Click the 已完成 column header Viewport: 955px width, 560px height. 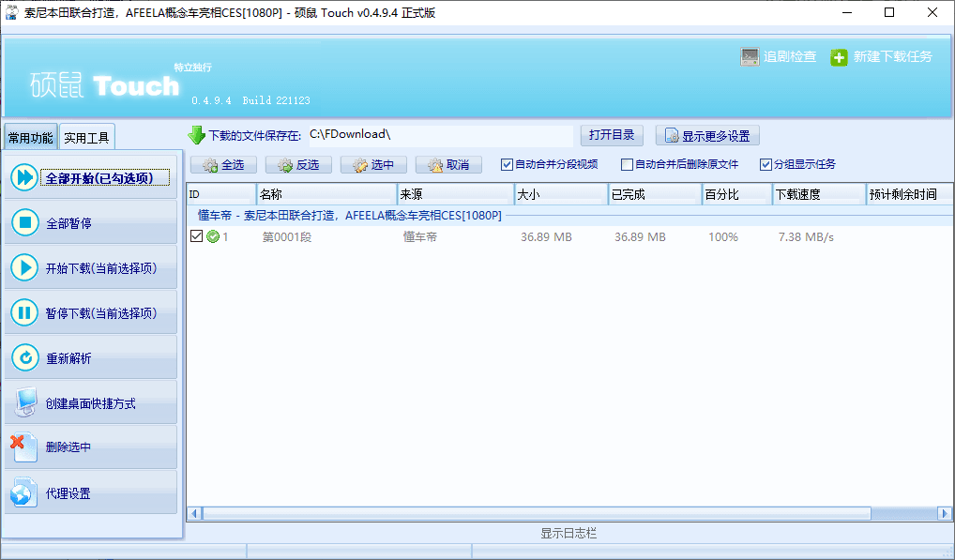coord(656,194)
